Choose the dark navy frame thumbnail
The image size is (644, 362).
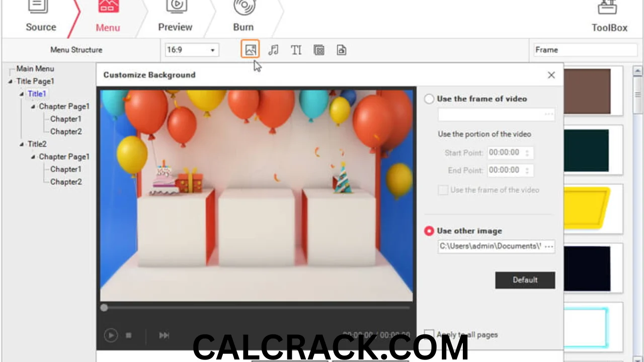[x=587, y=268]
